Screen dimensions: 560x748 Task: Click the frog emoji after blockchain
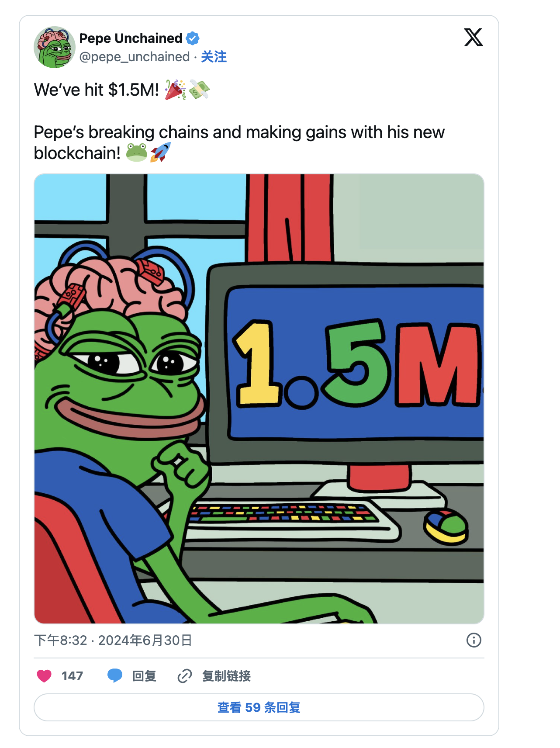click(x=137, y=152)
